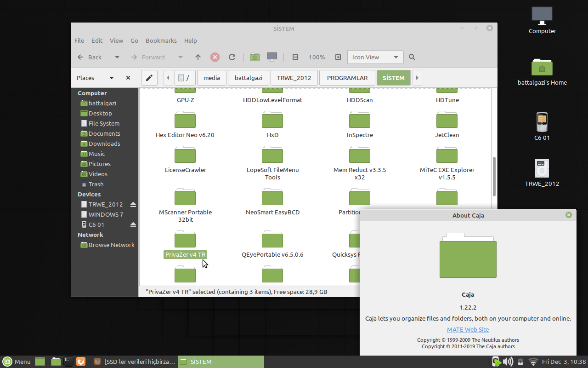Select MScanner Portable 32bit folder
Viewport: 588px width, 368px height.
pos(185,205)
